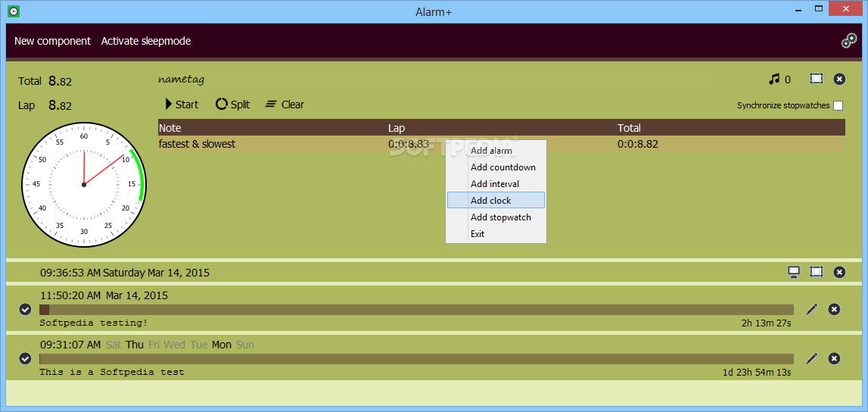The width and height of the screenshot is (868, 412).
Task: Click Activate sleepmode
Action: point(145,41)
